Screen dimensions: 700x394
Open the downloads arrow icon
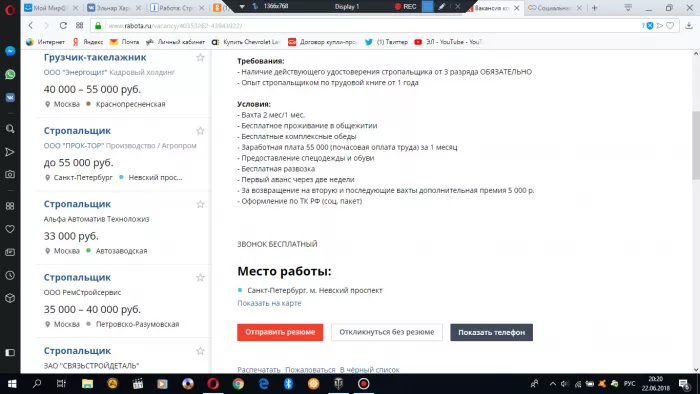(689, 26)
